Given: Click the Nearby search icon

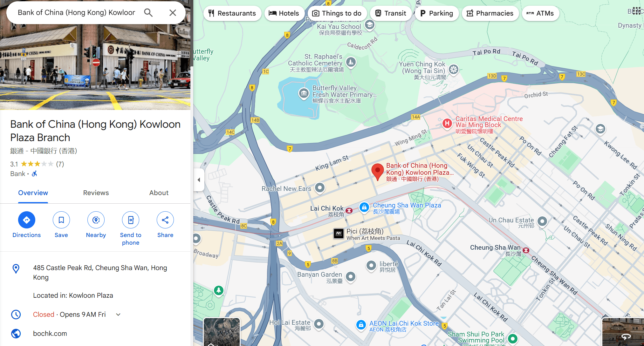Looking at the screenshot, I should [96, 220].
